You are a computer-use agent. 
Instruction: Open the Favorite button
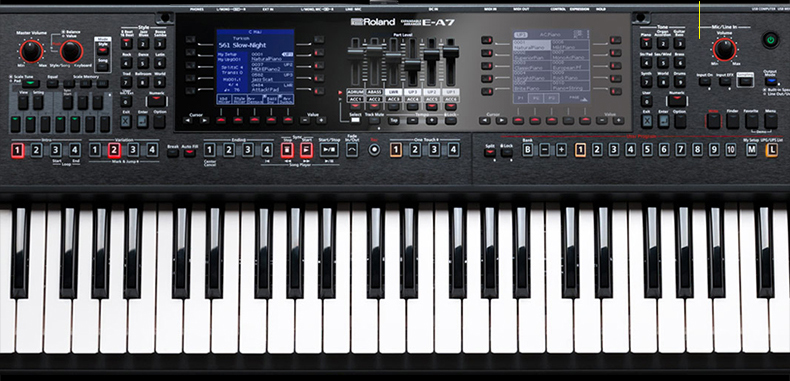(x=752, y=121)
